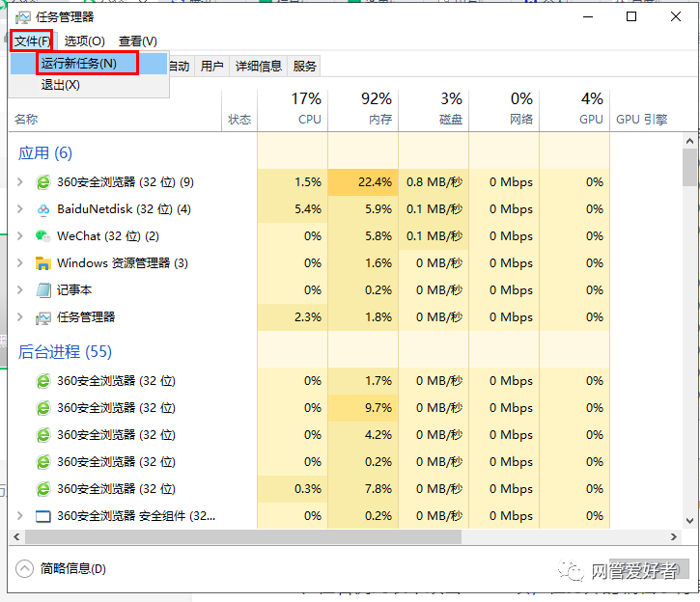Sort by the 网络 column header
Viewport: 700px width, 602px height.
coord(504,111)
